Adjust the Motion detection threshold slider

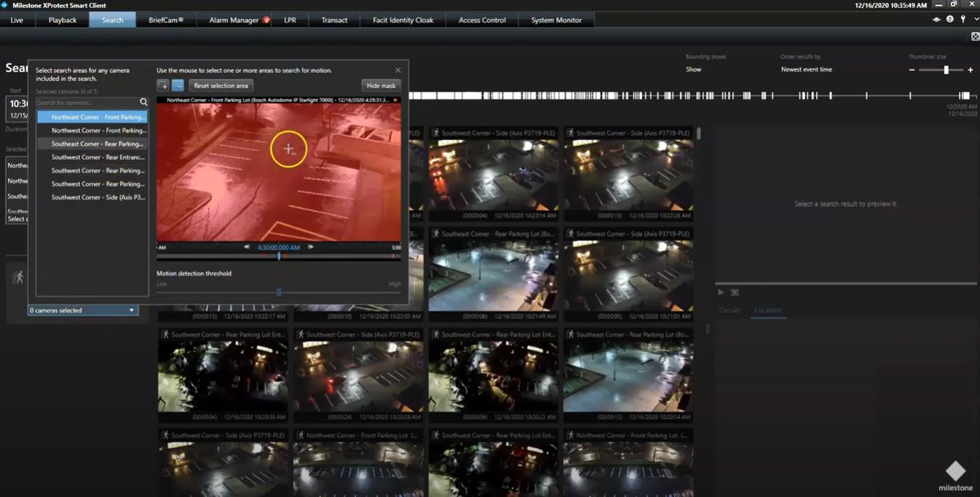point(279,292)
